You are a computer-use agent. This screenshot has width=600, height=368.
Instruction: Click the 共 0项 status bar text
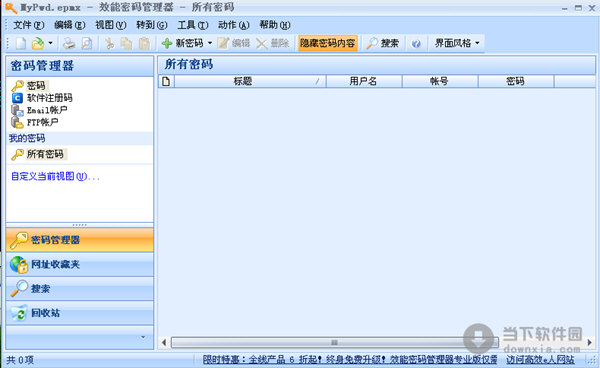[x=20, y=360]
